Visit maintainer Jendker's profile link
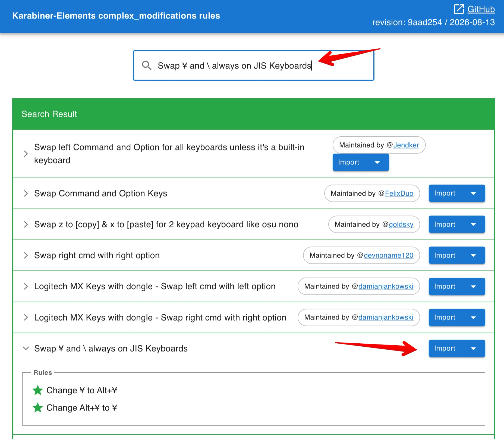The width and height of the screenshot is (504, 439). (x=406, y=145)
